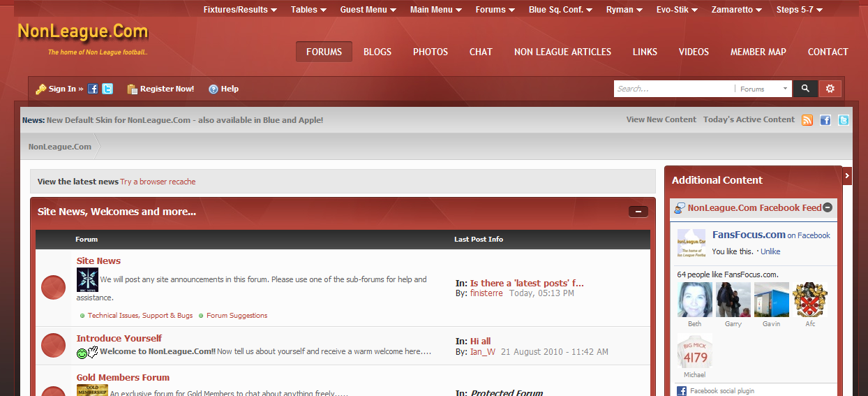
Task: Click the Facebook Feed block icon
Action: click(680, 208)
